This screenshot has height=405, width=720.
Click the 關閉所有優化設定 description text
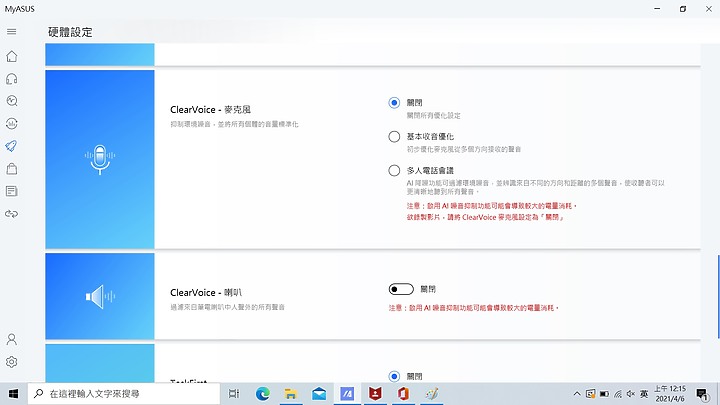433,116
